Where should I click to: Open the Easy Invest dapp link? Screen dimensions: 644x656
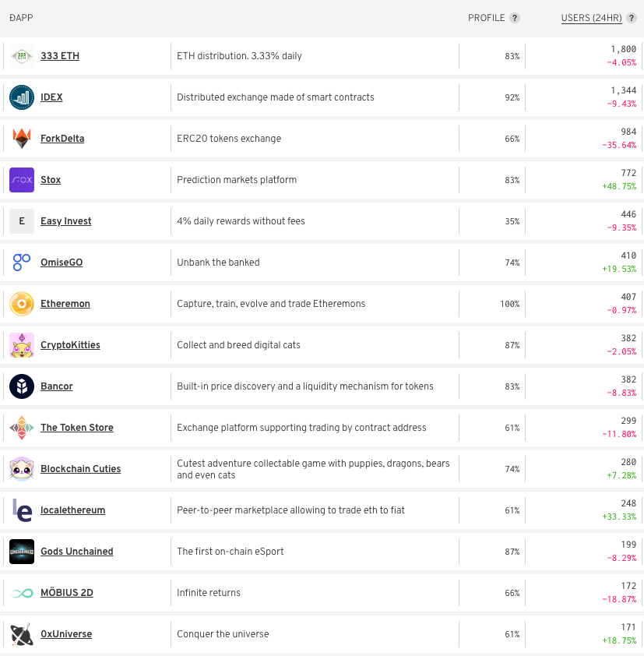pos(66,221)
